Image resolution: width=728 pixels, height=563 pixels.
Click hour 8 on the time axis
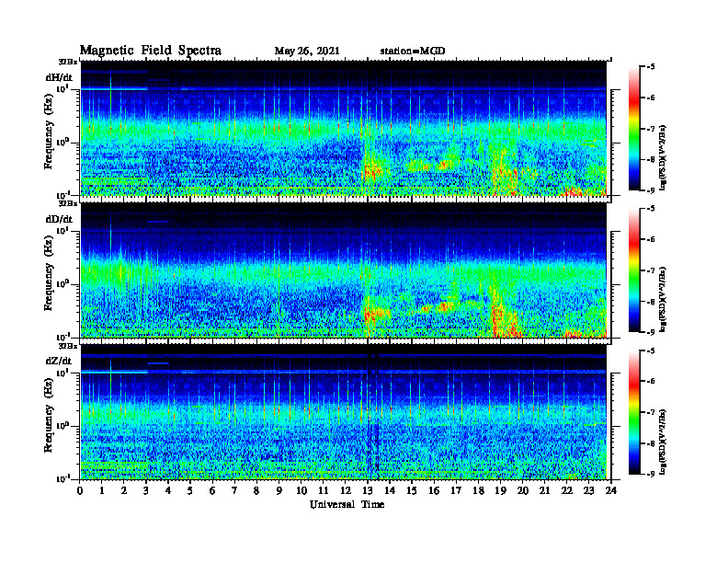256,490
